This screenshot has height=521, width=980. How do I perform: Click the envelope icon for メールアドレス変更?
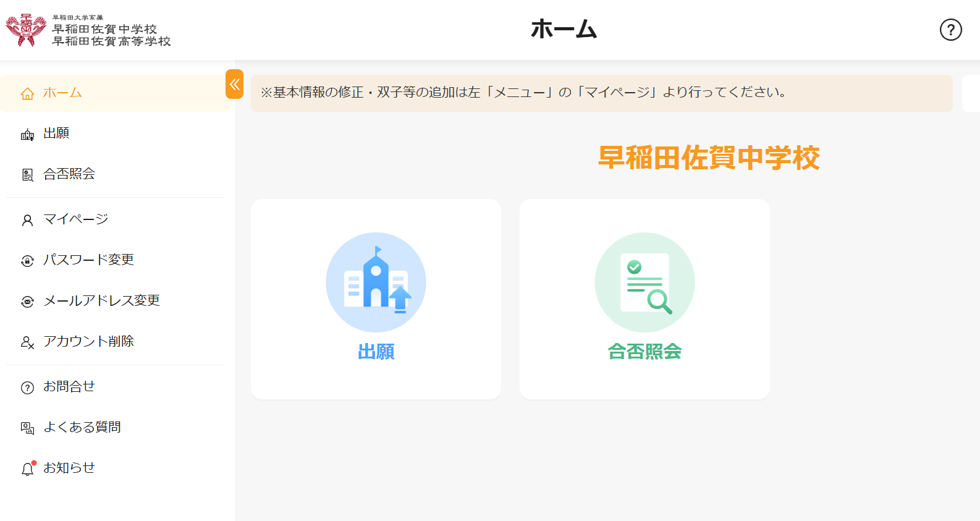[27, 302]
